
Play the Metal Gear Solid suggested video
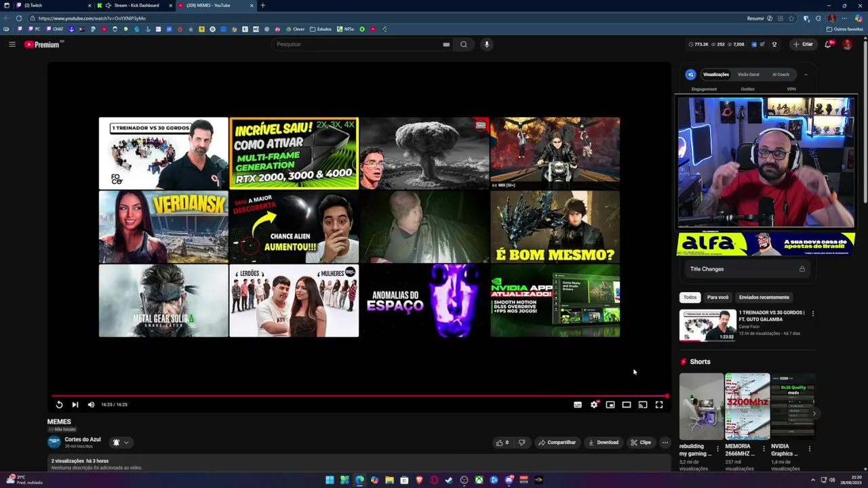(163, 300)
